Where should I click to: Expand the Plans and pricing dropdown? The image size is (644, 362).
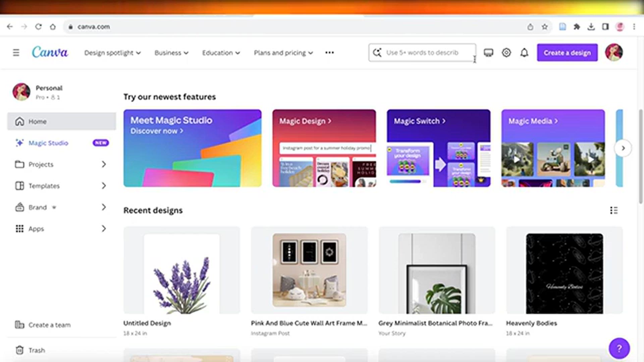pyautogui.click(x=283, y=53)
